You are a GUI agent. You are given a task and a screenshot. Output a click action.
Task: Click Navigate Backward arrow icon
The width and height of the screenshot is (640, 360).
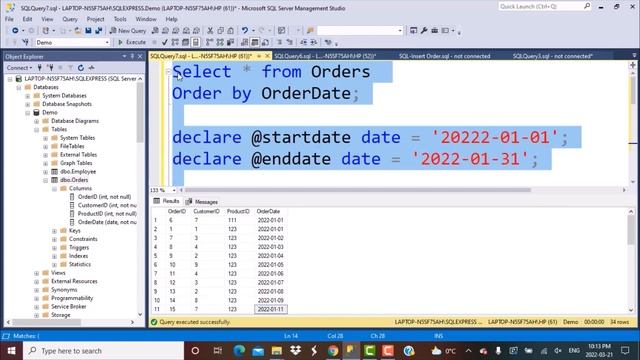[x=15, y=31]
